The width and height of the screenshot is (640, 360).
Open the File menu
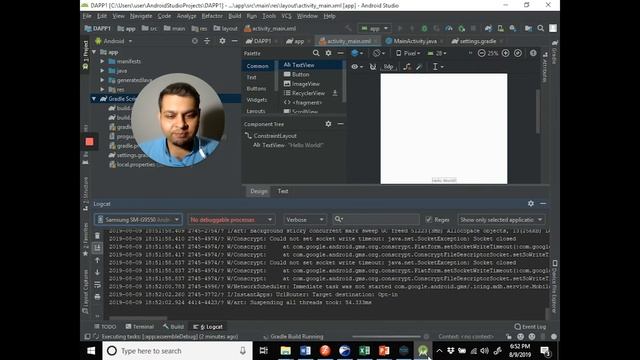point(87,16)
